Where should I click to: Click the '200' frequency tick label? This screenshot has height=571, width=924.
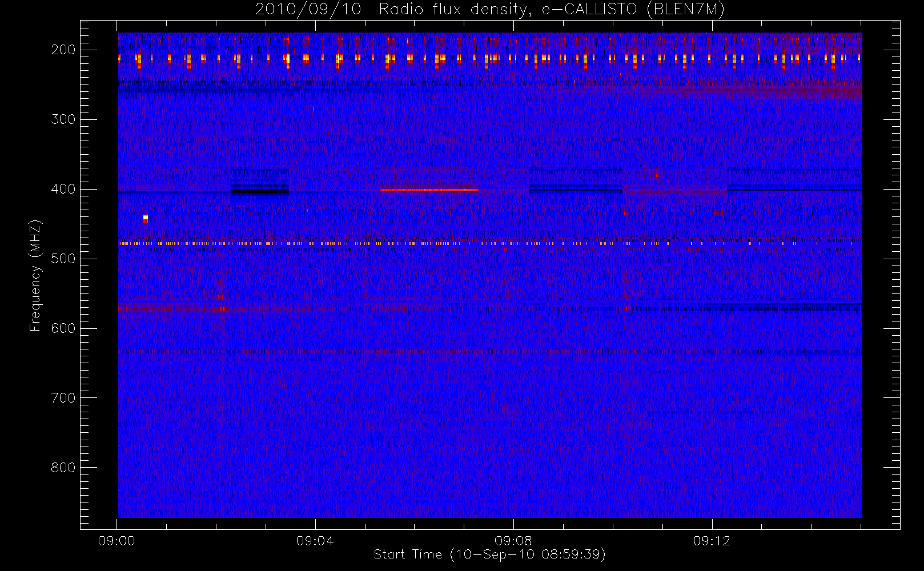pyautogui.click(x=63, y=50)
